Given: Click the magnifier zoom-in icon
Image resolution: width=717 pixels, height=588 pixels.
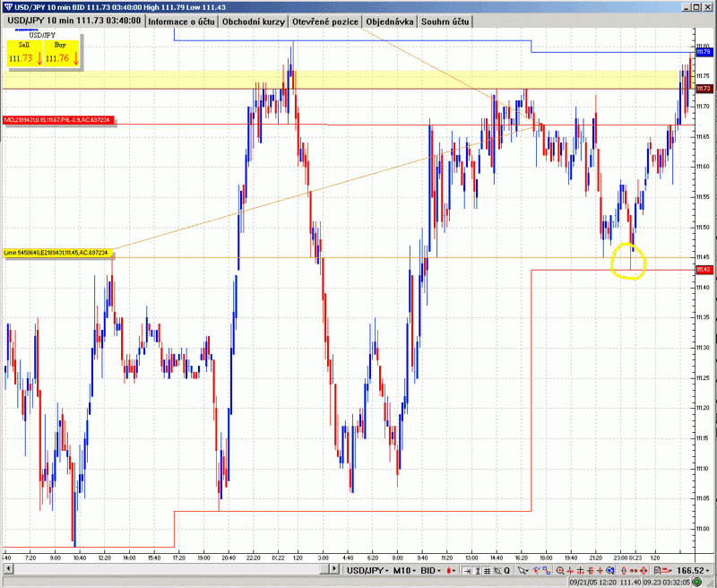Looking at the screenshot, I should (560, 571).
